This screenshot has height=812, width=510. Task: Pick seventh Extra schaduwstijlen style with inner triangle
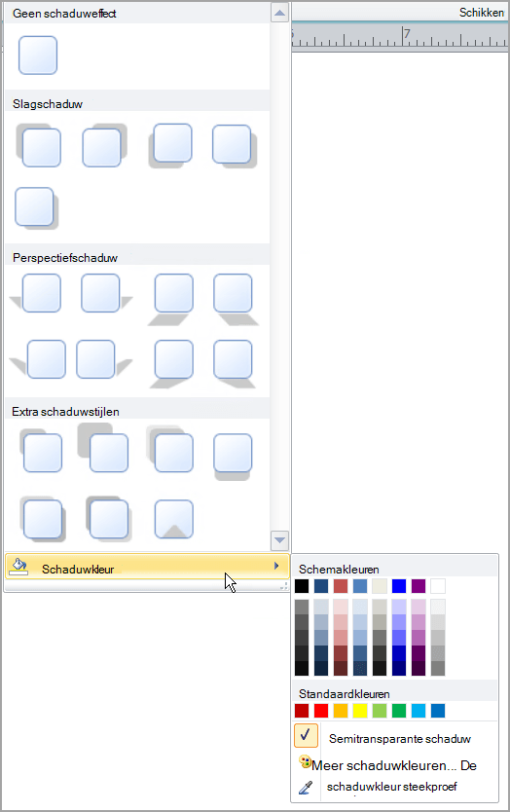click(x=174, y=519)
